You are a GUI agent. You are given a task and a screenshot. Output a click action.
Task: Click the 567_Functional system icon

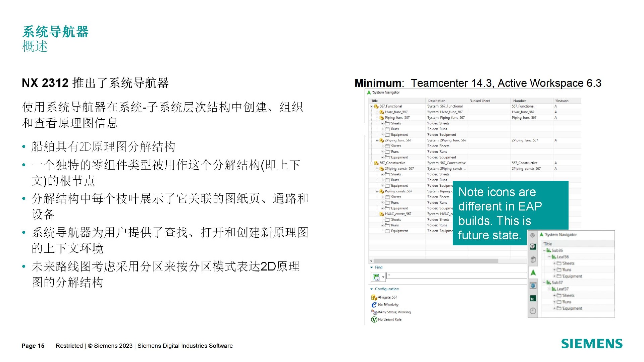[376, 107]
